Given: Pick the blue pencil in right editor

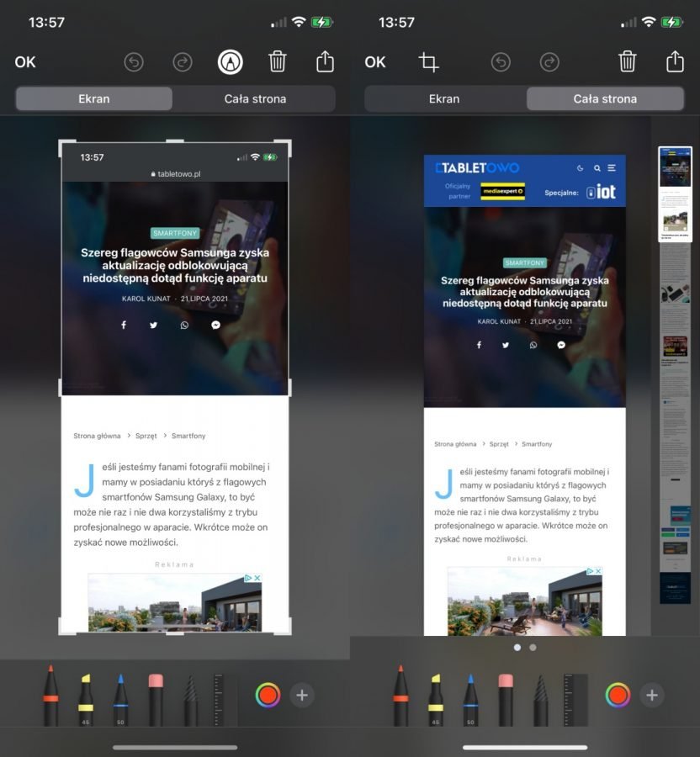Looking at the screenshot, I should pyautogui.click(x=470, y=699).
